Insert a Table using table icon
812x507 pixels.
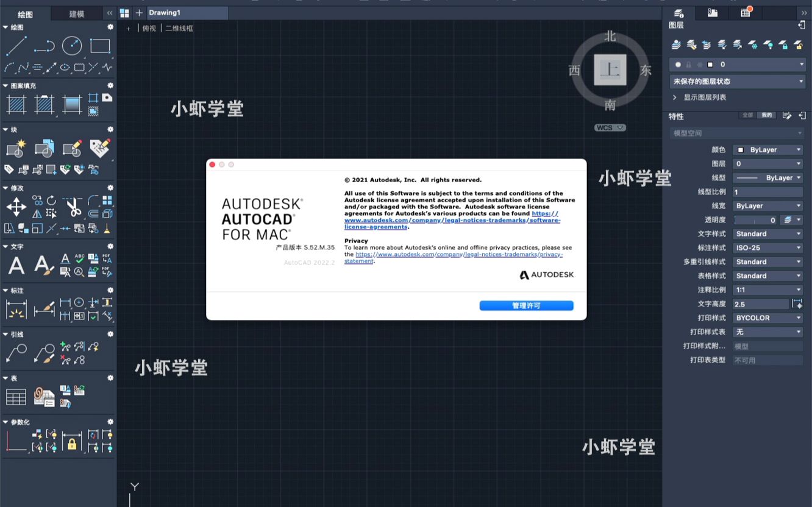(16, 397)
